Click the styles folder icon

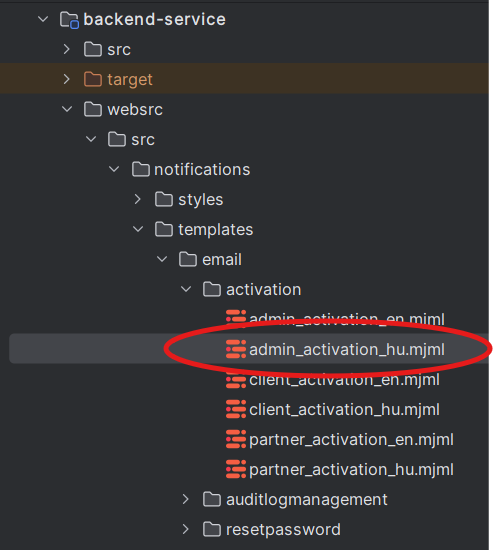[x=164, y=199]
